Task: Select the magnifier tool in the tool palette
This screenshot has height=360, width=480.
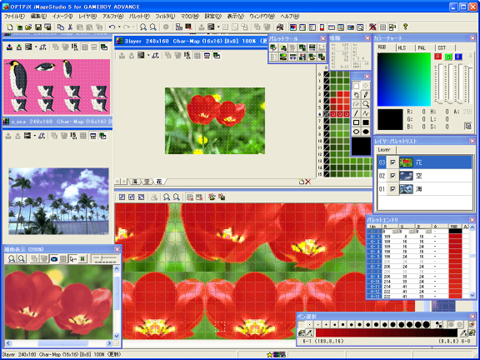Action: coord(366,104)
